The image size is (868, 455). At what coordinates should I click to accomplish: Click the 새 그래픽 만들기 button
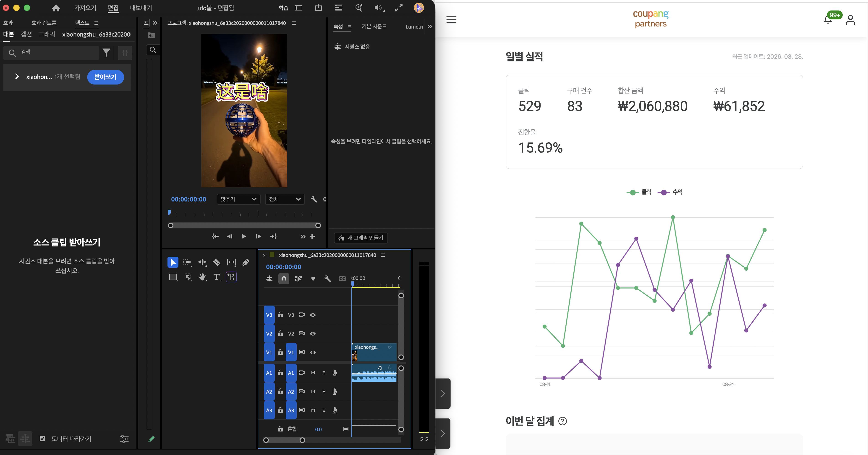coord(361,238)
